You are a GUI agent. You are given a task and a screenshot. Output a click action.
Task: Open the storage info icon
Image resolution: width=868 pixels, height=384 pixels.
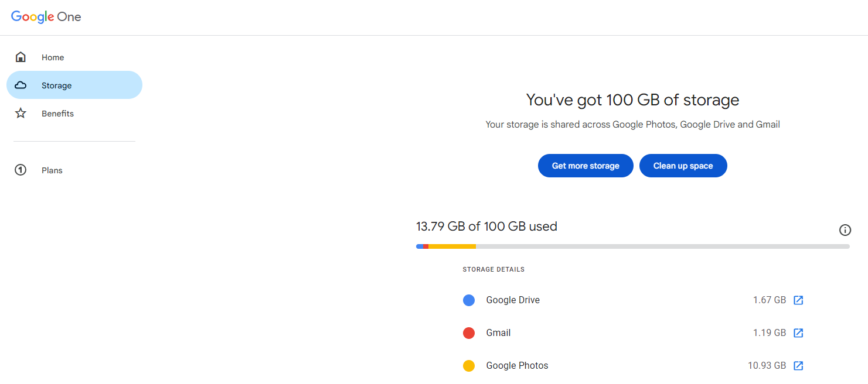(845, 230)
